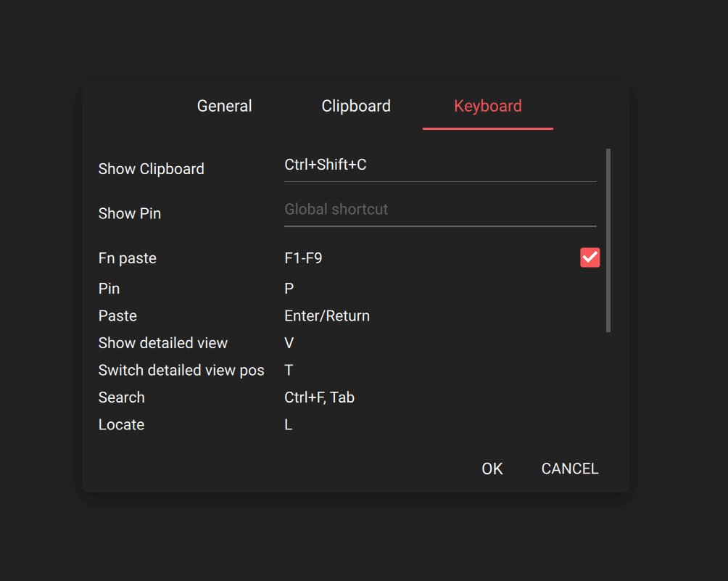Select the Search shortcut row label
Image resolution: width=728 pixels, height=581 pixels.
[122, 397]
